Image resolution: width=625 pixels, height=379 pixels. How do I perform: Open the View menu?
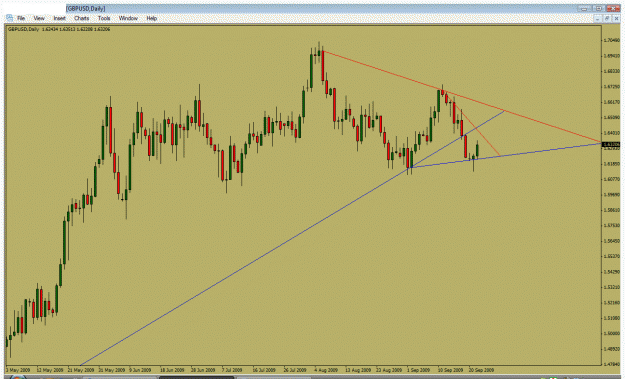[39, 18]
